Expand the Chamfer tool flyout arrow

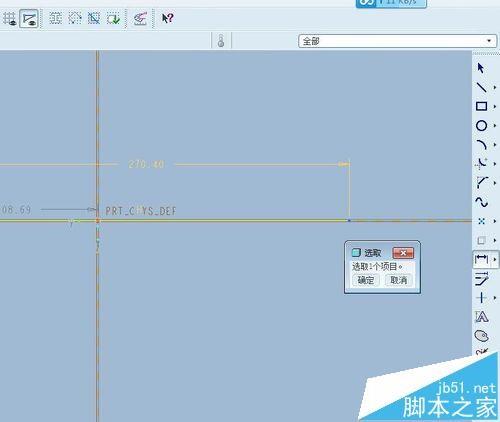tap(495, 183)
